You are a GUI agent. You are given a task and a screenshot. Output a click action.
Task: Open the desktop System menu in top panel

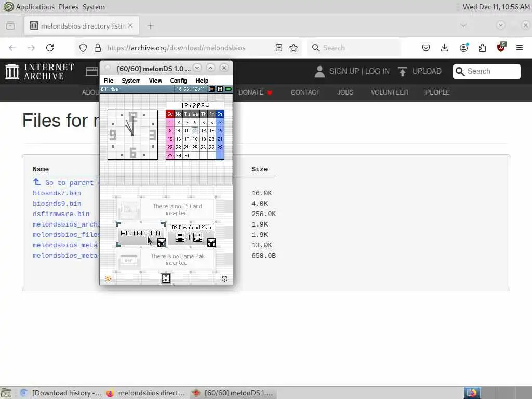pyautogui.click(x=94, y=7)
